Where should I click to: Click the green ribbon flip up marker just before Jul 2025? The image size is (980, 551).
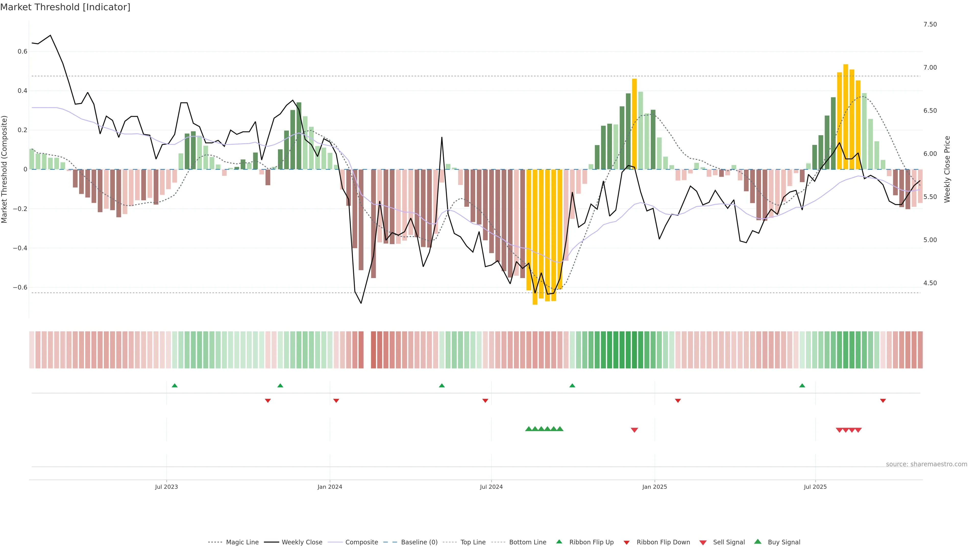coord(802,386)
